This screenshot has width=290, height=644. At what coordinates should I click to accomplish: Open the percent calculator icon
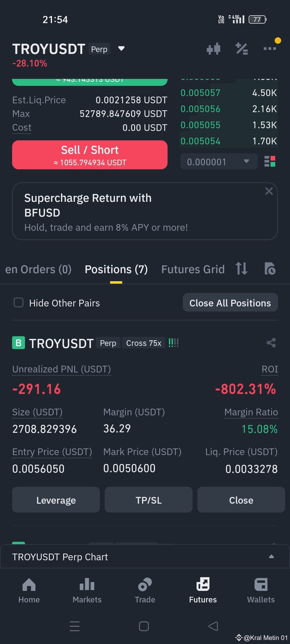pyautogui.click(x=242, y=49)
